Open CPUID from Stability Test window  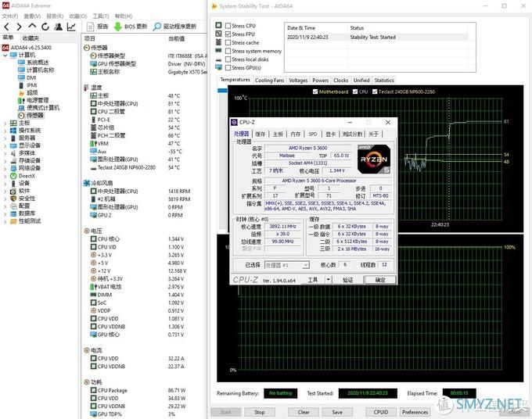point(381,412)
